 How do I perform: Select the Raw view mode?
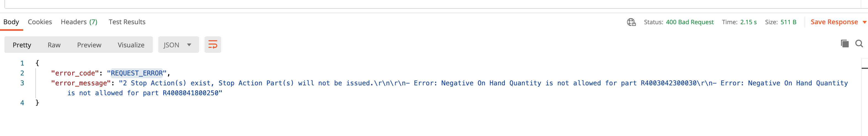click(54, 45)
